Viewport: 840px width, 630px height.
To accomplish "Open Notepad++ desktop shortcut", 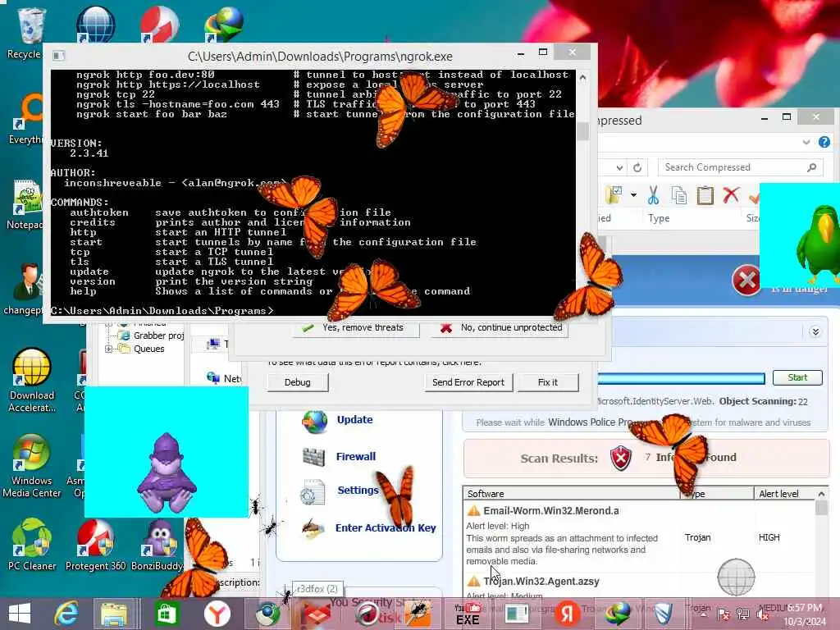I will (x=27, y=204).
